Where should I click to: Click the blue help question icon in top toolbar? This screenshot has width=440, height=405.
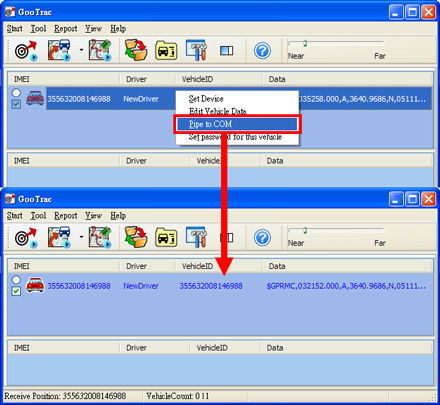point(262,51)
